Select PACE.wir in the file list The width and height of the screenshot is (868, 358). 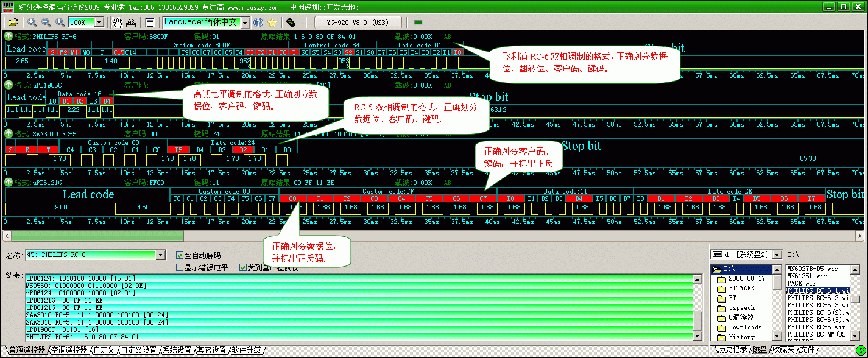coord(801,283)
